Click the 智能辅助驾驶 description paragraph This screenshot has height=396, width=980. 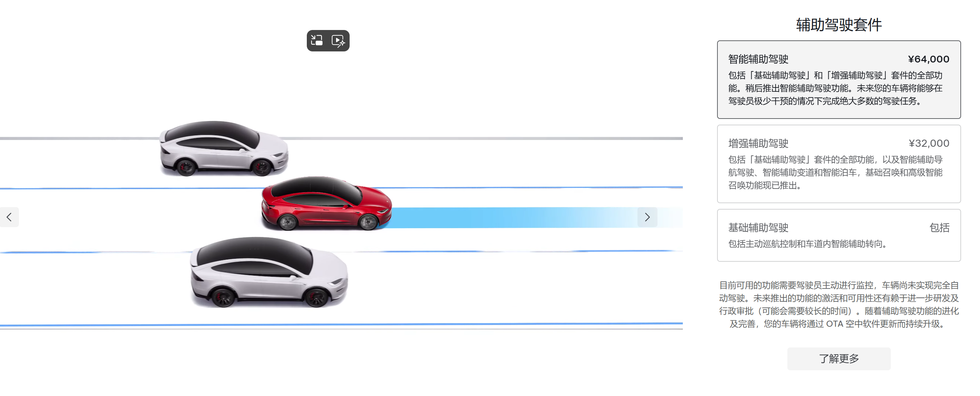pyautogui.click(x=835, y=88)
